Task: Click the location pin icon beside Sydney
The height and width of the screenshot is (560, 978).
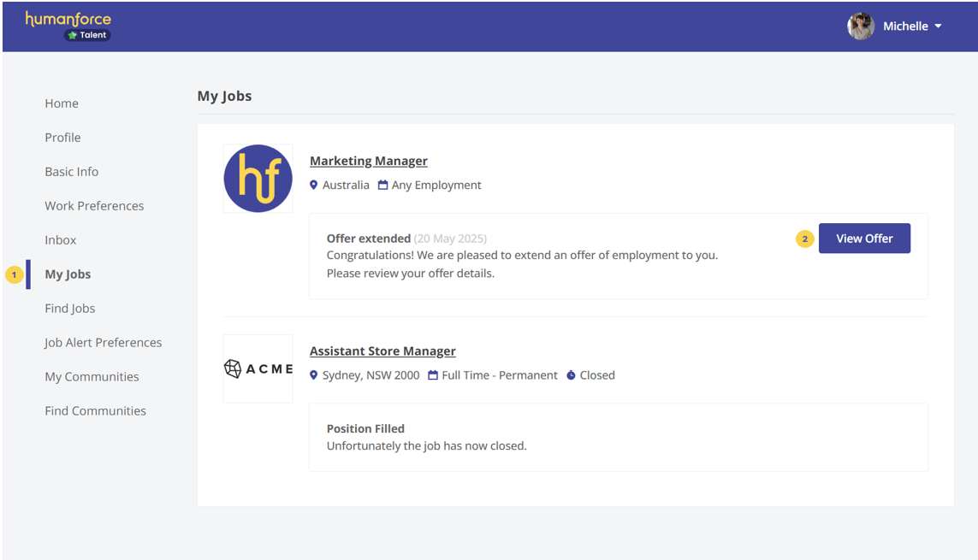Action: [314, 375]
